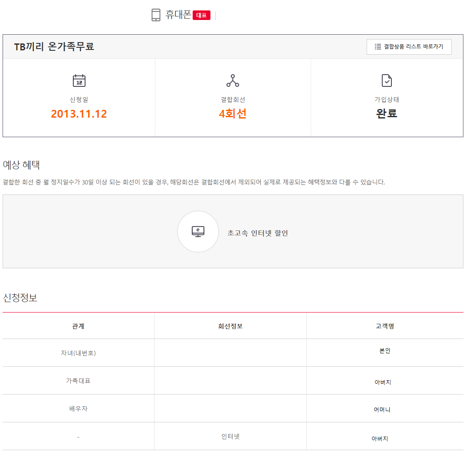476x451 pixels.
Task: Click the red 대표 badge
Action: pyautogui.click(x=201, y=16)
